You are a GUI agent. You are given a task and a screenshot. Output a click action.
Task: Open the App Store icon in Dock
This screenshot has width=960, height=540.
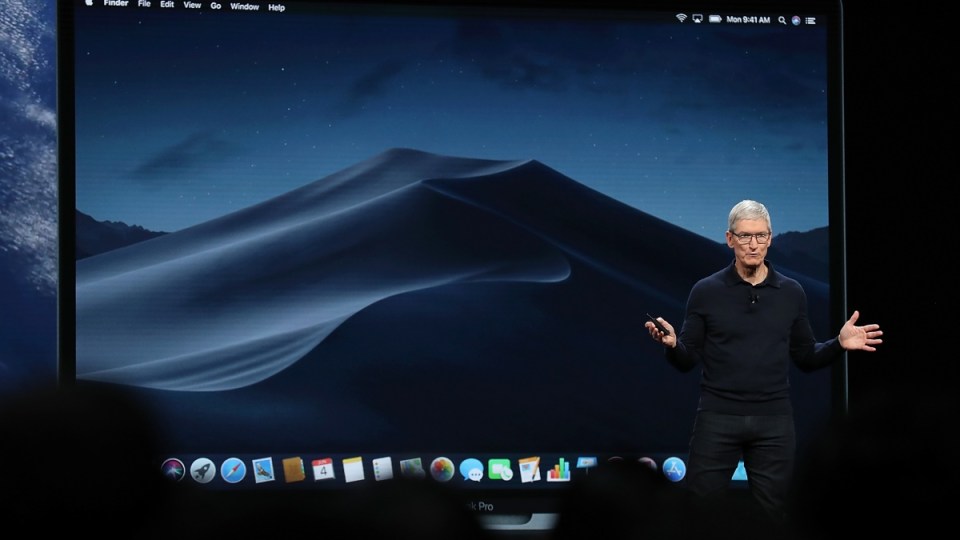coord(674,470)
